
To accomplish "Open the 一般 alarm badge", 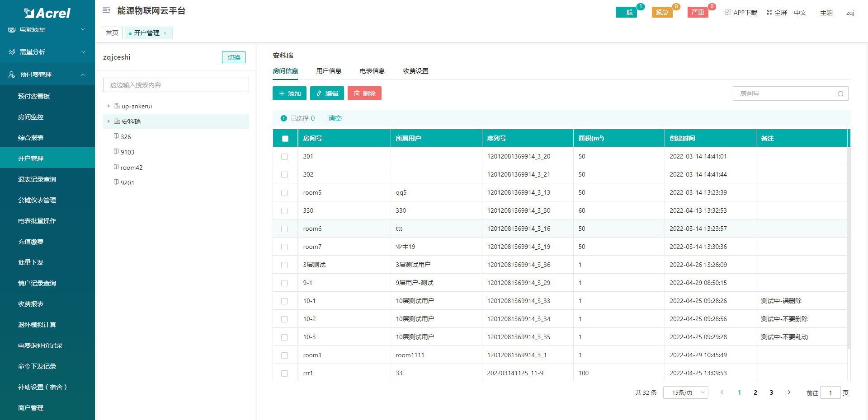I will 626,12.
